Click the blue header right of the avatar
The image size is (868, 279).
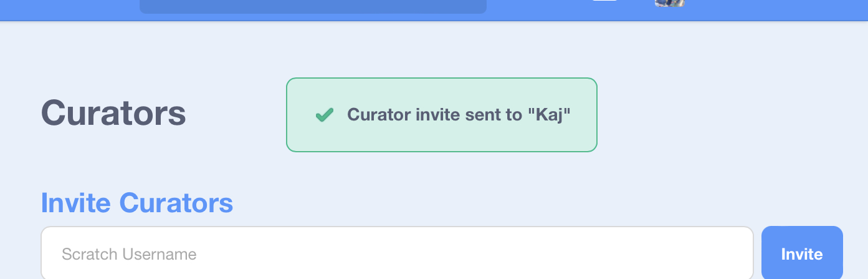[779, 9]
